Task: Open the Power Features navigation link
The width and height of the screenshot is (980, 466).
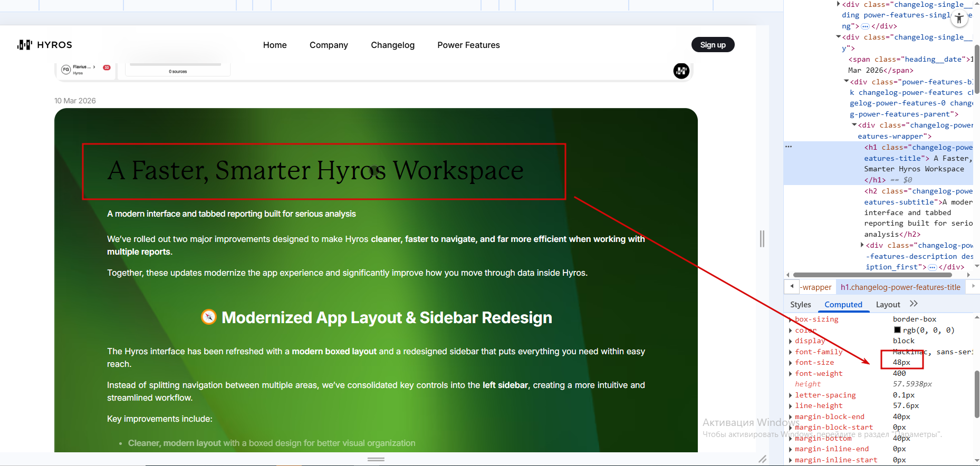Action: (x=468, y=45)
